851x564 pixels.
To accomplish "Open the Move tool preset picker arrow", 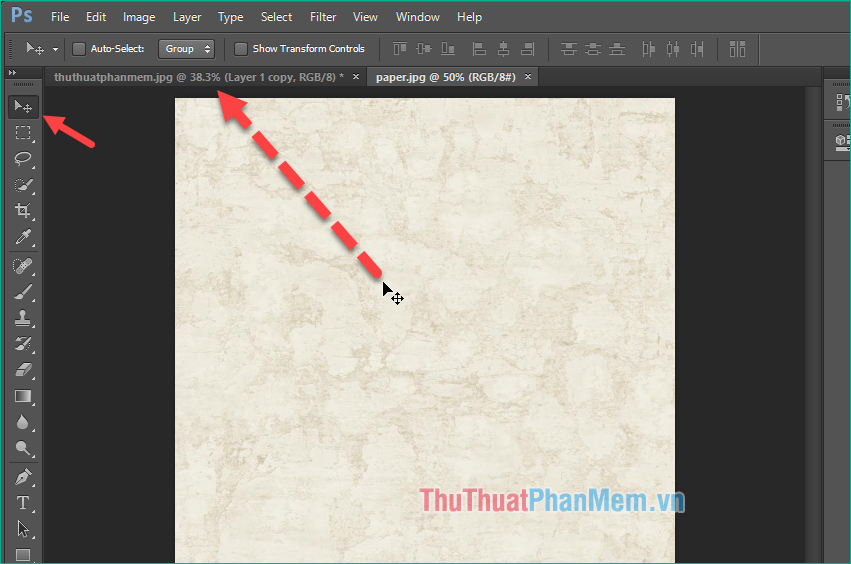I will pyautogui.click(x=55, y=49).
